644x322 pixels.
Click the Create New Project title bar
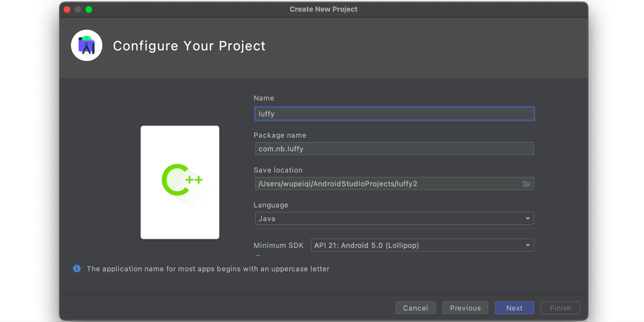(x=323, y=10)
